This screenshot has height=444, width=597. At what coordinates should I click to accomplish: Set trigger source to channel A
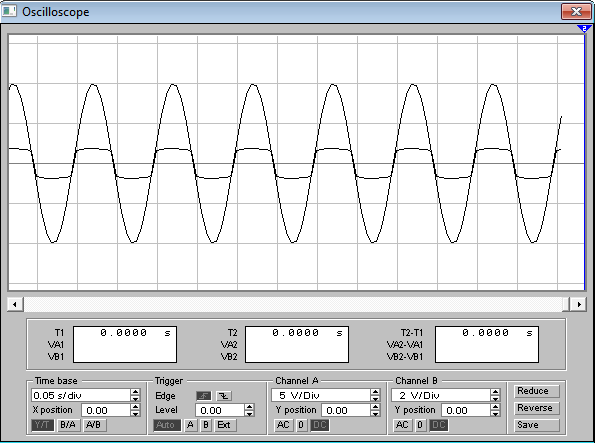[190, 425]
